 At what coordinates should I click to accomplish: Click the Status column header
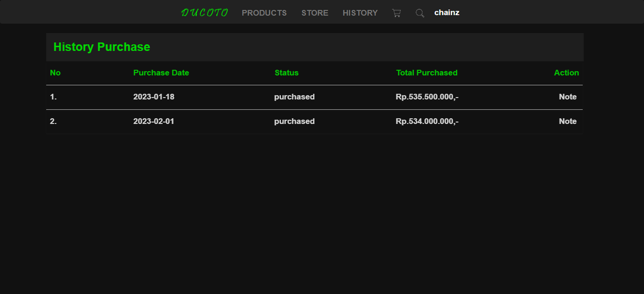point(286,73)
